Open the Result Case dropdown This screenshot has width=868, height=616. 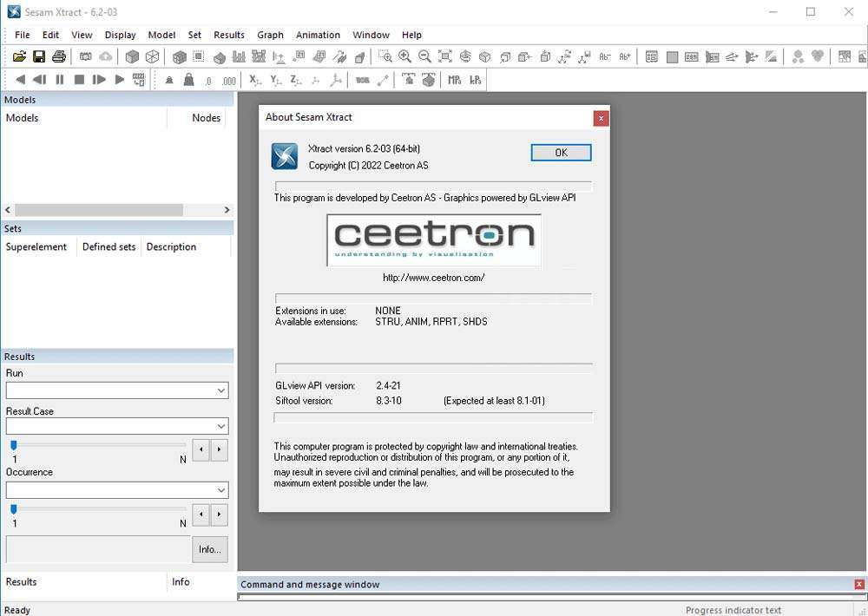[x=117, y=426]
